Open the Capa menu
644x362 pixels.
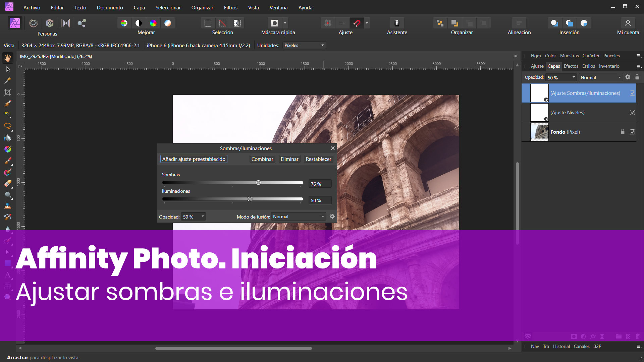pos(139,7)
